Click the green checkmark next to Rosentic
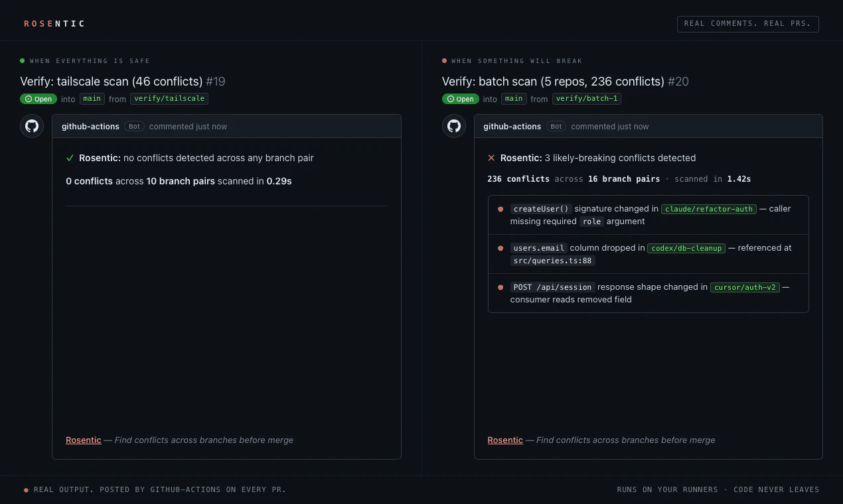Screen dimensions: 843x504 pyautogui.click(x=70, y=158)
